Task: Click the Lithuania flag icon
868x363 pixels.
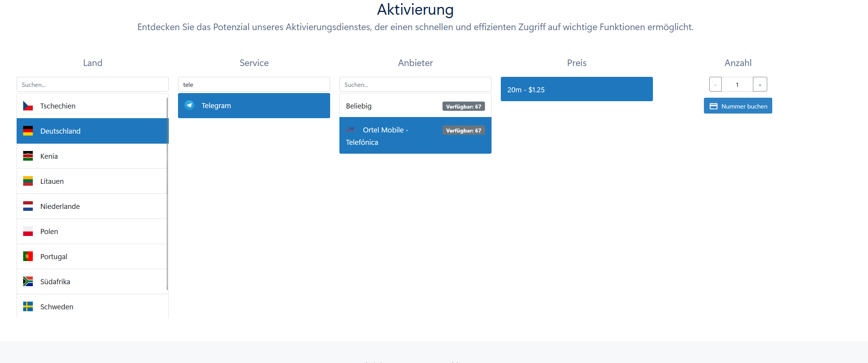Action: pos(28,181)
